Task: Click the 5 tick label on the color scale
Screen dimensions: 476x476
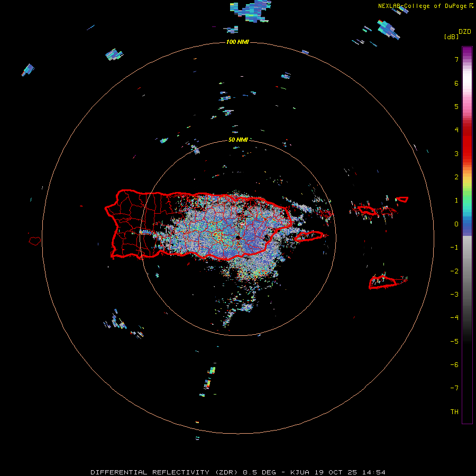Action: coord(456,106)
